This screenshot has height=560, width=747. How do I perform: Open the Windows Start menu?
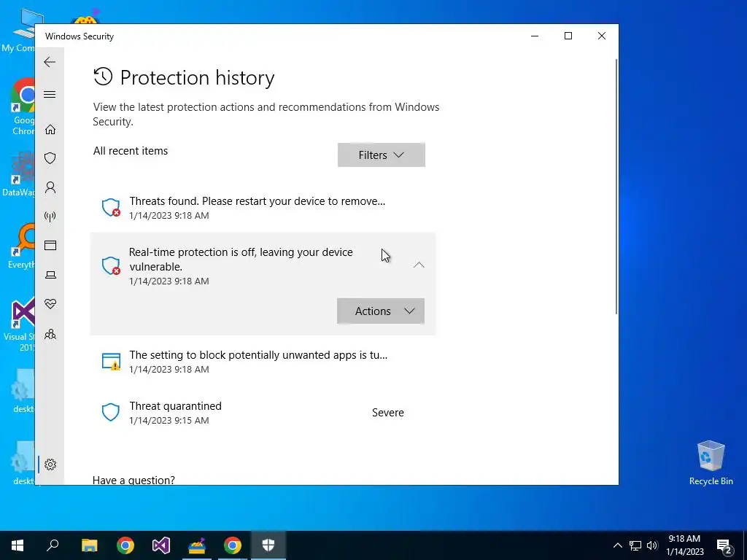click(x=18, y=545)
